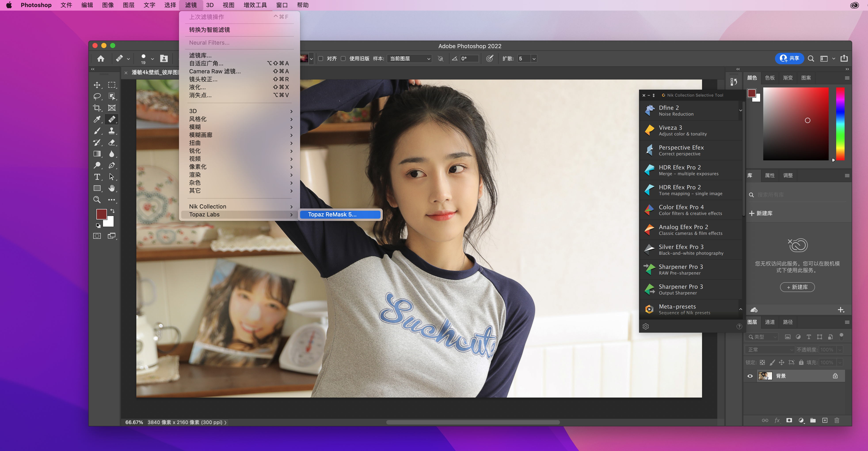Screen dimensions: 868x451
Task: Select the Zoom tool in toolbar
Action: (x=97, y=200)
